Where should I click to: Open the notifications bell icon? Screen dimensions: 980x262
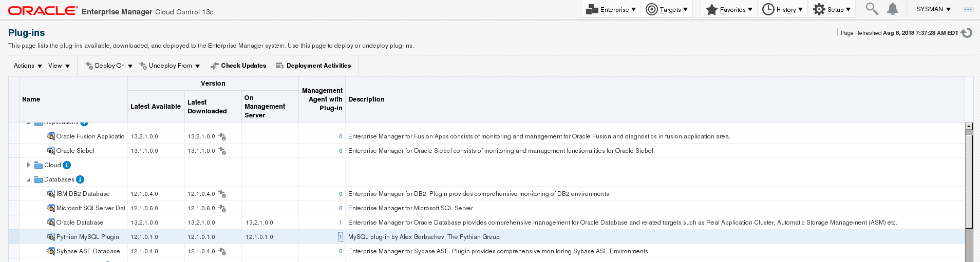893,9
